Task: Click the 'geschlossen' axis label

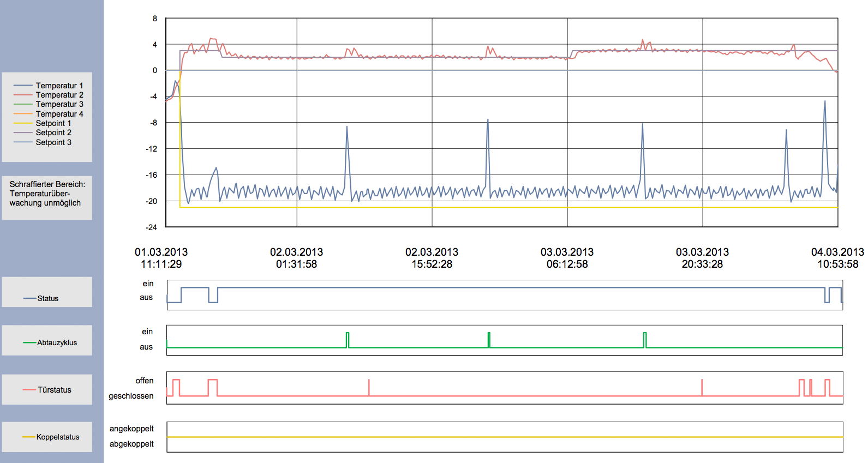Action: 131,396
